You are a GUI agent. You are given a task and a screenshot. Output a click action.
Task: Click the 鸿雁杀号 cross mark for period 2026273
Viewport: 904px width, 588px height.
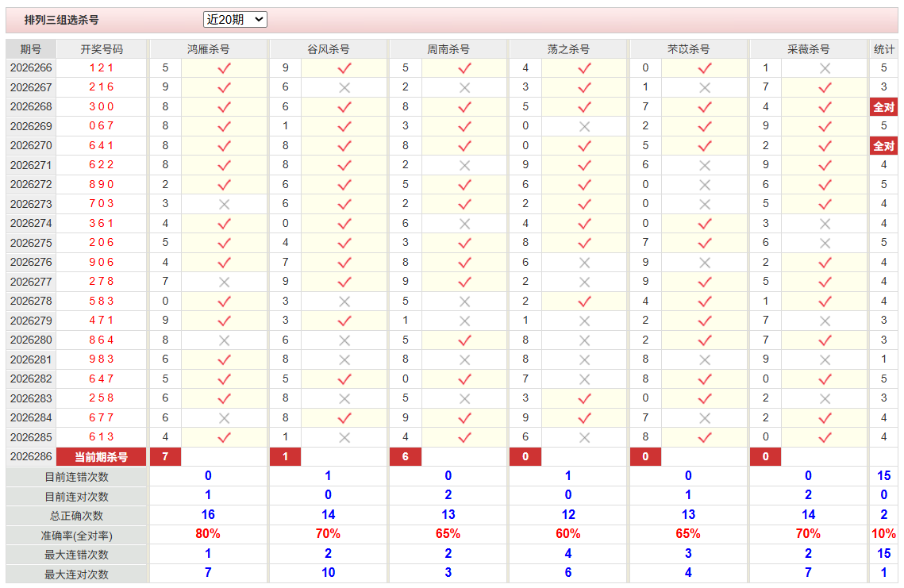(225, 204)
